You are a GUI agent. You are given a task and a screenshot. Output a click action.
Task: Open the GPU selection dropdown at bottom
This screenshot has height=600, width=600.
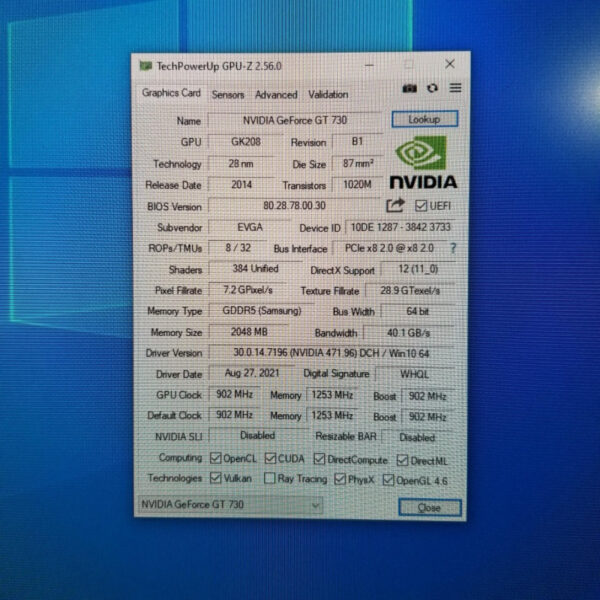230,505
